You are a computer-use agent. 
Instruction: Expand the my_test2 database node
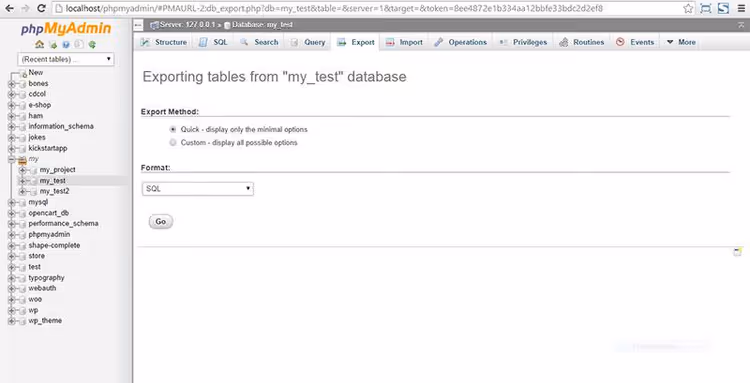tap(22, 192)
